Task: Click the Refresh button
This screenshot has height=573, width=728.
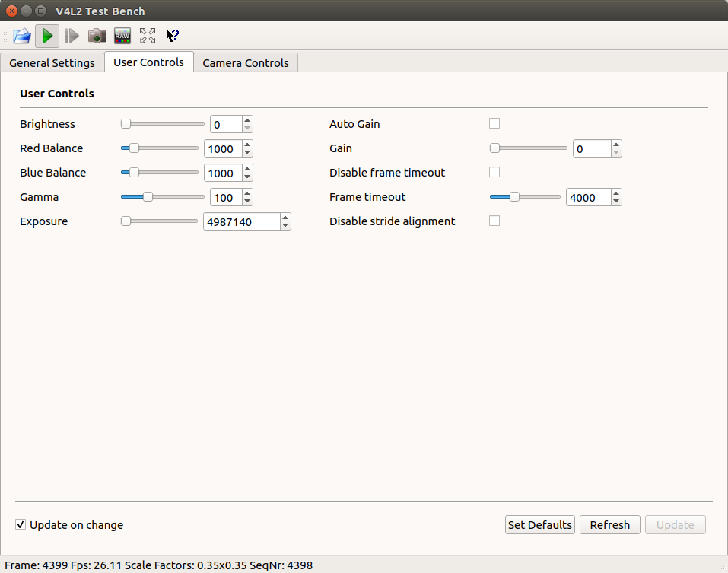Action: pyautogui.click(x=610, y=525)
